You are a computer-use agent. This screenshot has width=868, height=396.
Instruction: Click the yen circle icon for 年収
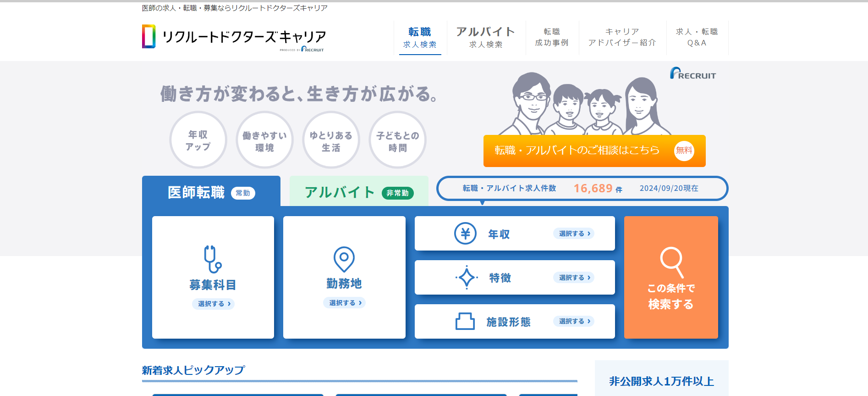(x=465, y=234)
